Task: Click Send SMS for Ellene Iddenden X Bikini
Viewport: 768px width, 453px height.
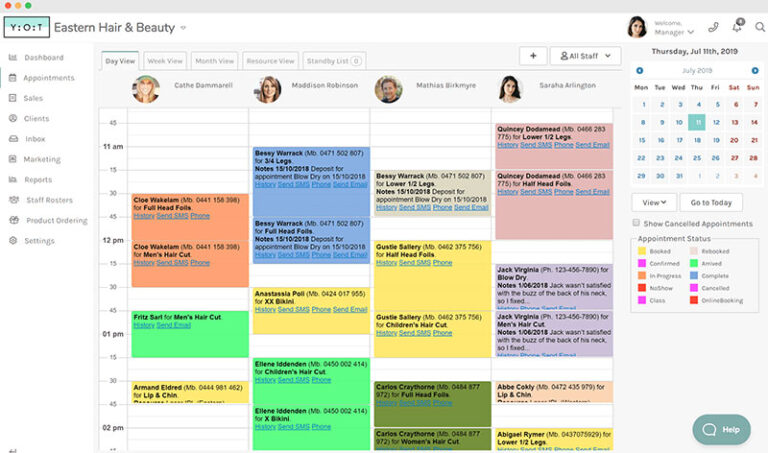Action: click(x=294, y=427)
